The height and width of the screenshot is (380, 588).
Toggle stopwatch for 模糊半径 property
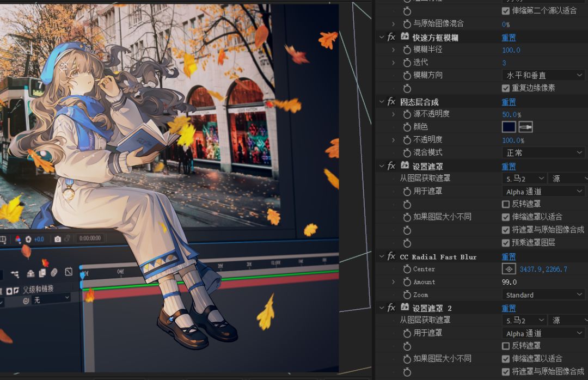(x=407, y=50)
